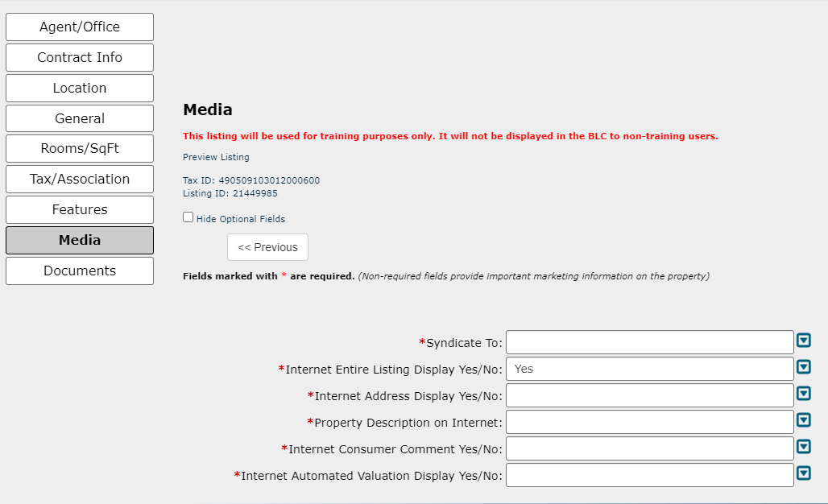Open the Tax/Association section
The width and height of the screenshot is (828, 504).
coord(80,179)
